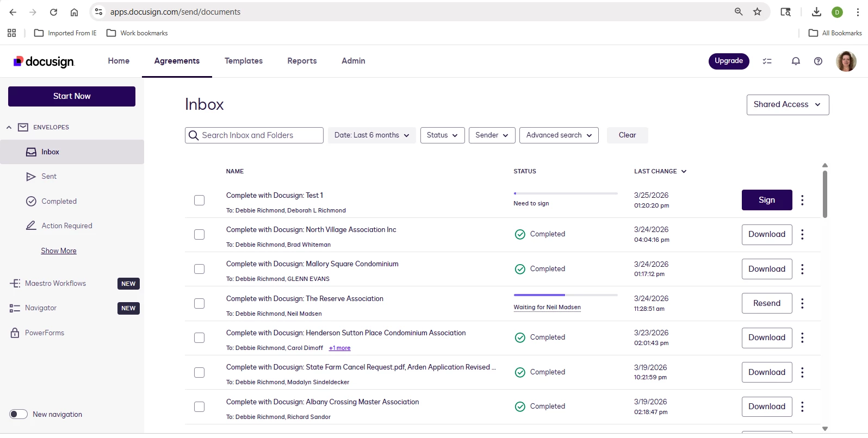Click the browser back arrow
Screen dimensions: 868x438
[x=13, y=12]
